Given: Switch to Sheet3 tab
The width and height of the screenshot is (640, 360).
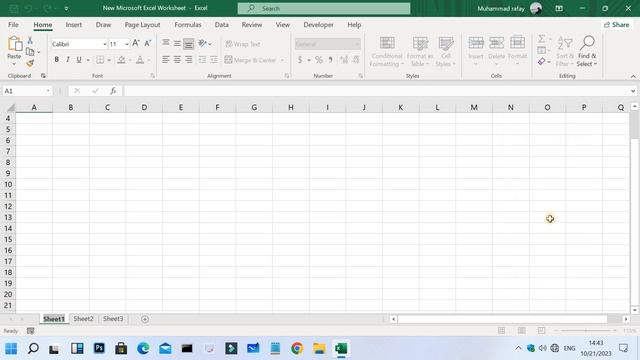Looking at the screenshot, I should tap(113, 319).
